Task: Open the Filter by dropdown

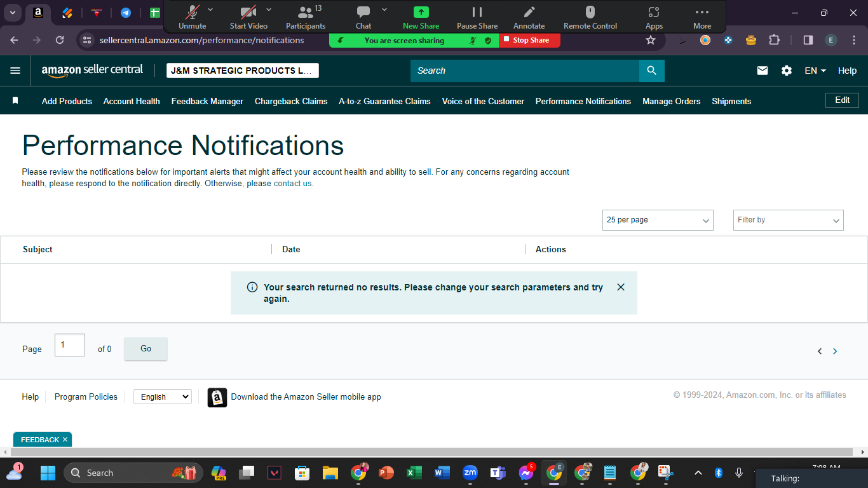Action: [789, 220]
